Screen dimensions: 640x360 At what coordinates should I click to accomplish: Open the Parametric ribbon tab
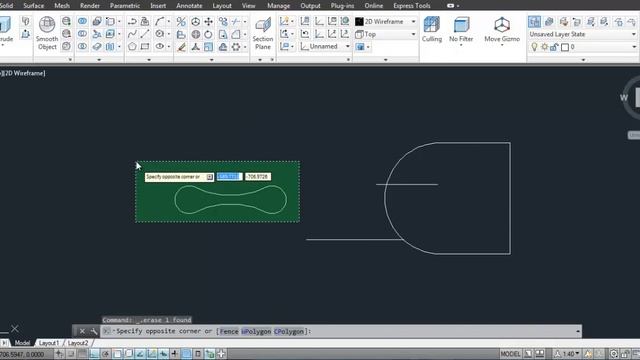[125, 6]
